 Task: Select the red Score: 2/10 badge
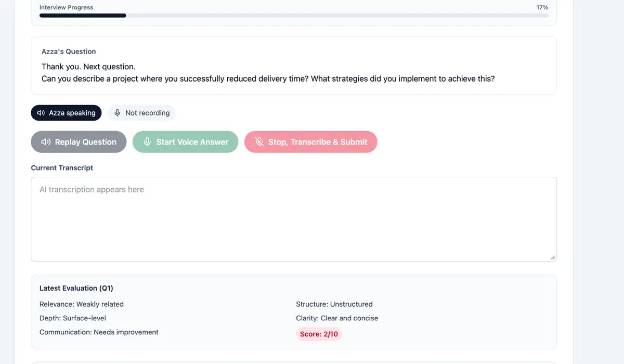click(319, 334)
